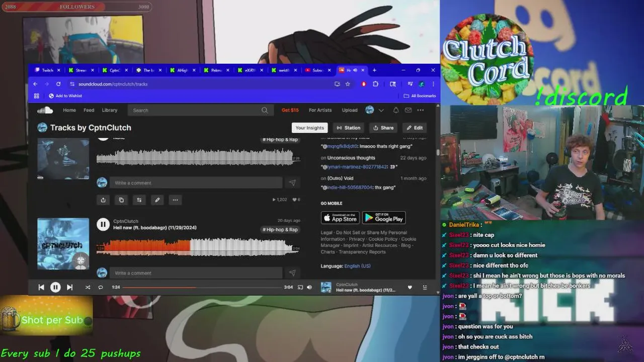Image resolution: width=644 pixels, height=362 pixels.
Task: Click the site info icon in address bar
Action: (72, 84)
